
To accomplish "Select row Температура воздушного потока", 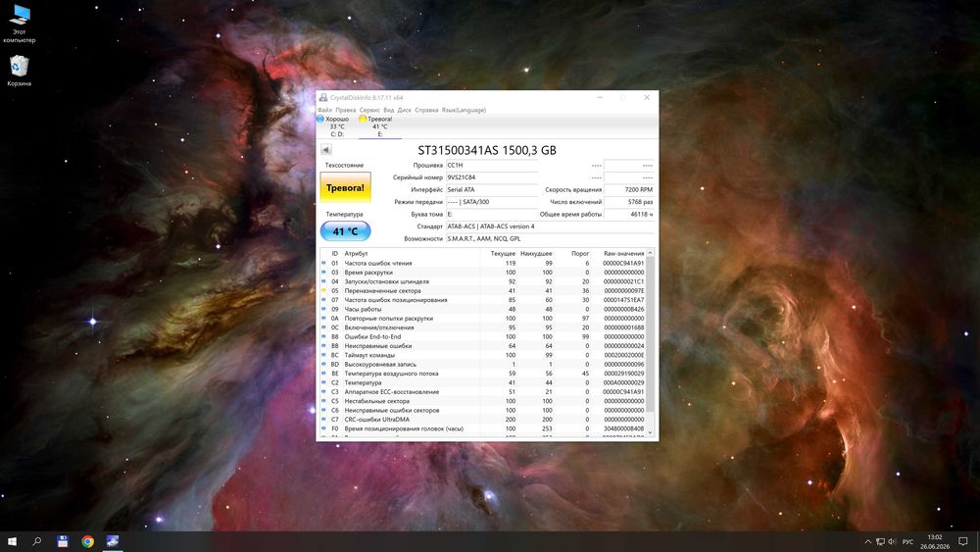I will click(x=482, y=374).
